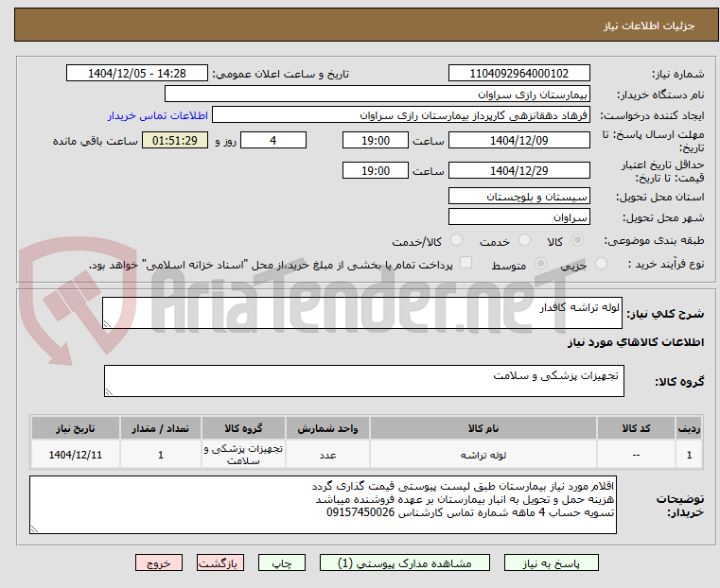Click the ردیف column header
This screenshot has width=720, height=588.
(689, 428)
